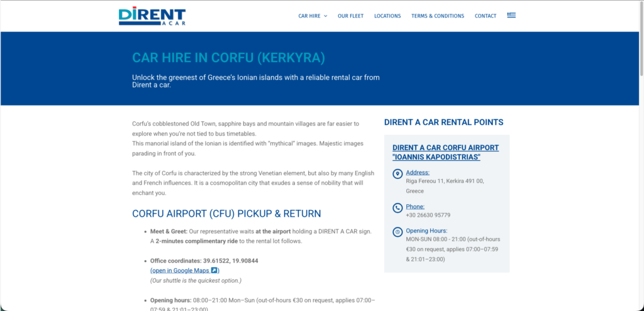Click the 'Office coordinates: 39.61522, 19.90844' text
This screenshot has width=644, height=311.
pyautogui.click(x=204, y=261)
